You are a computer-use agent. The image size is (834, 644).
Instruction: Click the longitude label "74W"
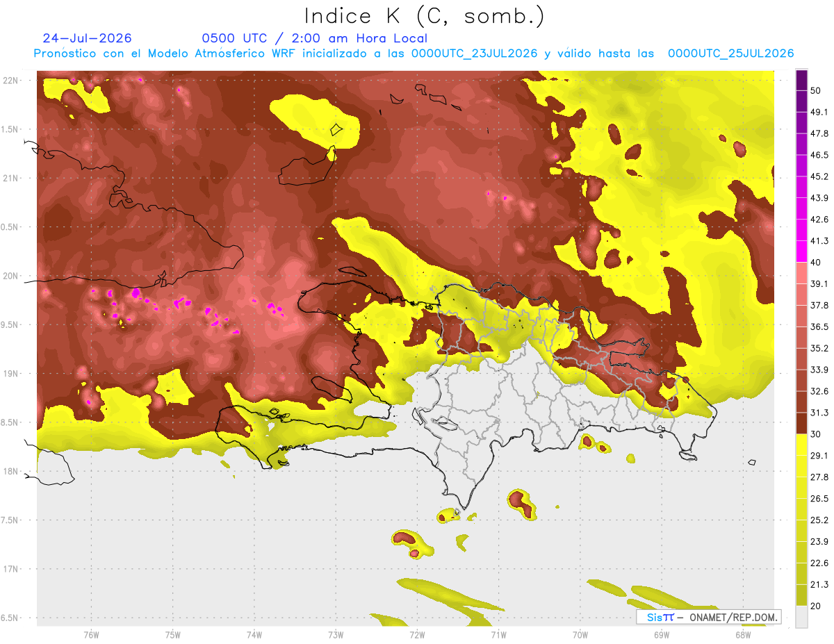coord(254,634)
